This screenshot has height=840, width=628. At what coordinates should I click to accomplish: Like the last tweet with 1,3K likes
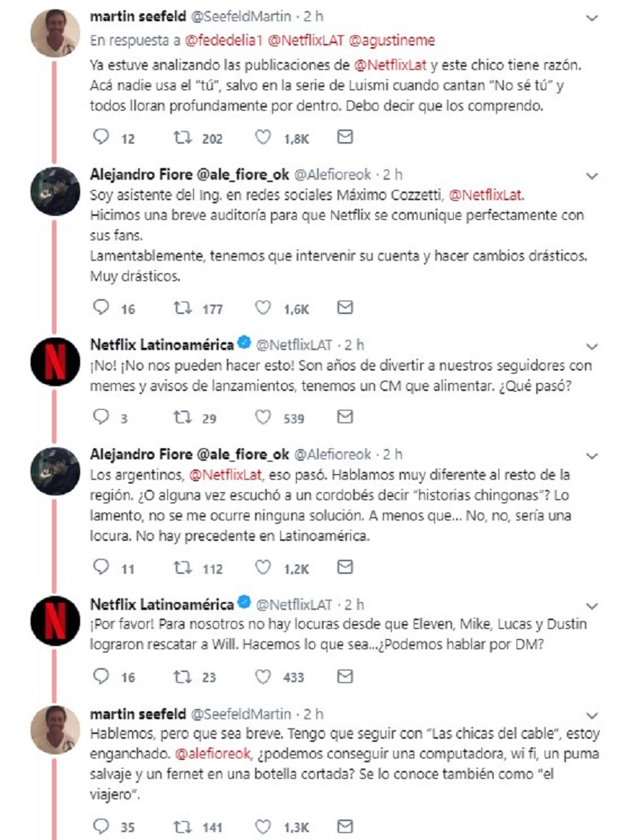[x=264, y=826]
